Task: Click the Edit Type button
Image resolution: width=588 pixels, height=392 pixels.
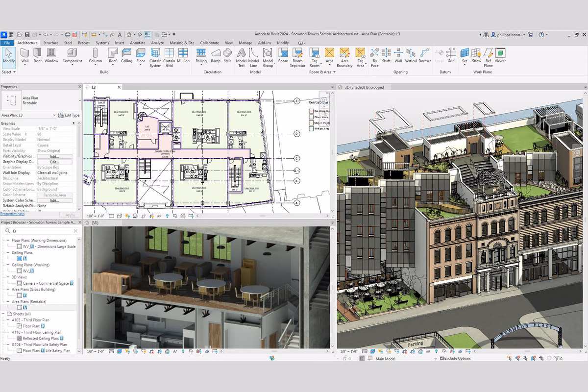Action: 69,115
